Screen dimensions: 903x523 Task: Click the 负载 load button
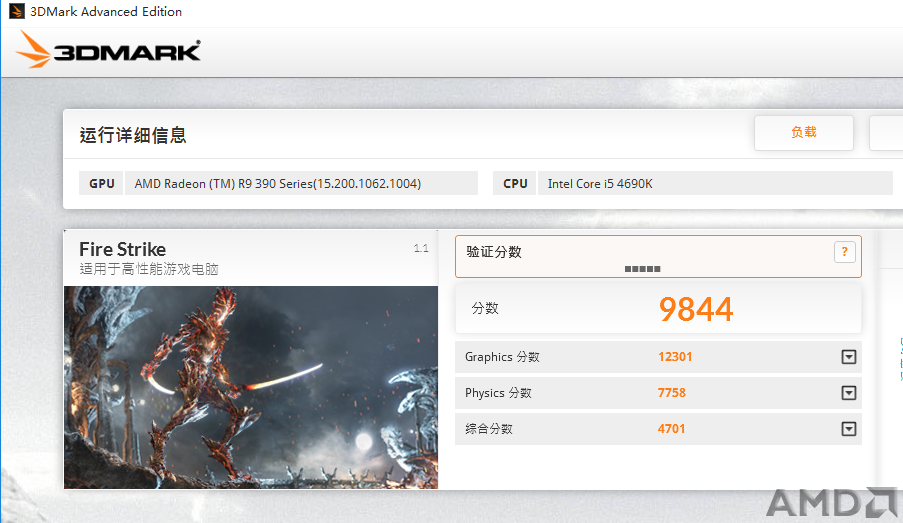click(803, 132)
